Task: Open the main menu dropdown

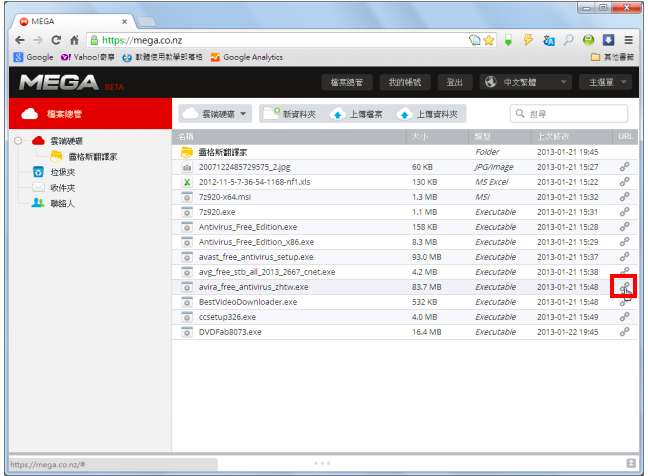Action: [605, 82]
